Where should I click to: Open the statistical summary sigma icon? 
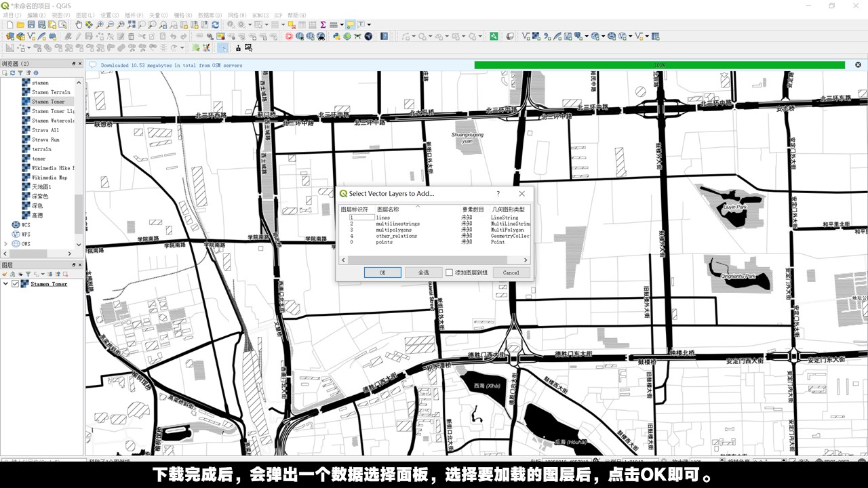point(323,24)
